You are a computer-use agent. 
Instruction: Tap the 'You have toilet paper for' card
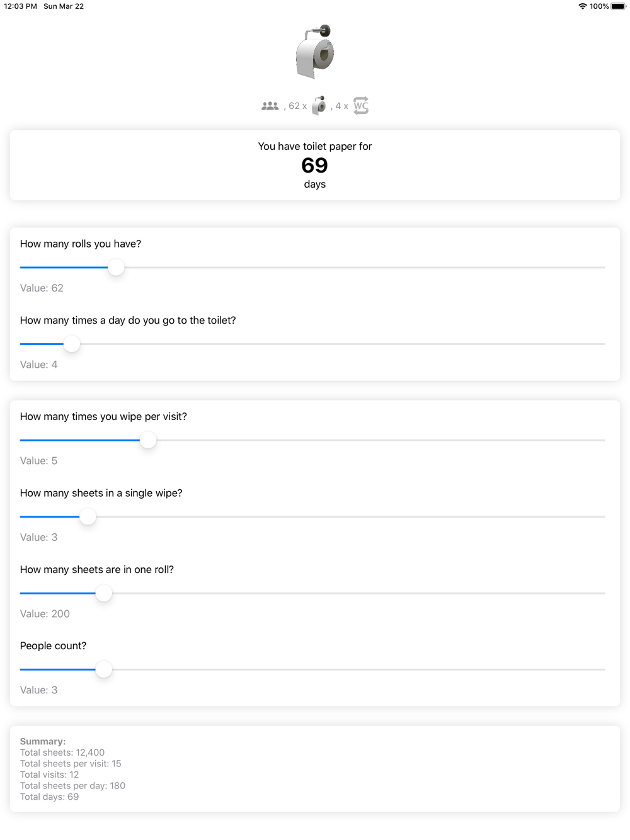click(x=315, y=166)
